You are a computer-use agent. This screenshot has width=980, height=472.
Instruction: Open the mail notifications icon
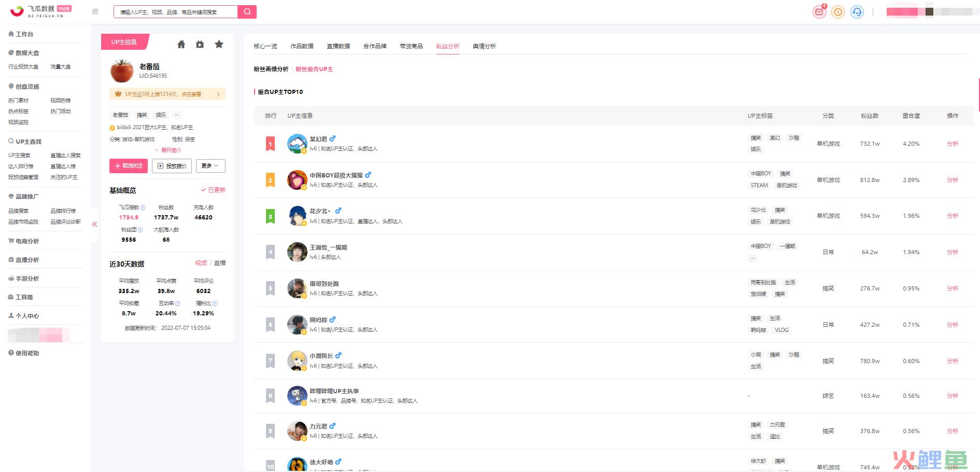[819, 12]
